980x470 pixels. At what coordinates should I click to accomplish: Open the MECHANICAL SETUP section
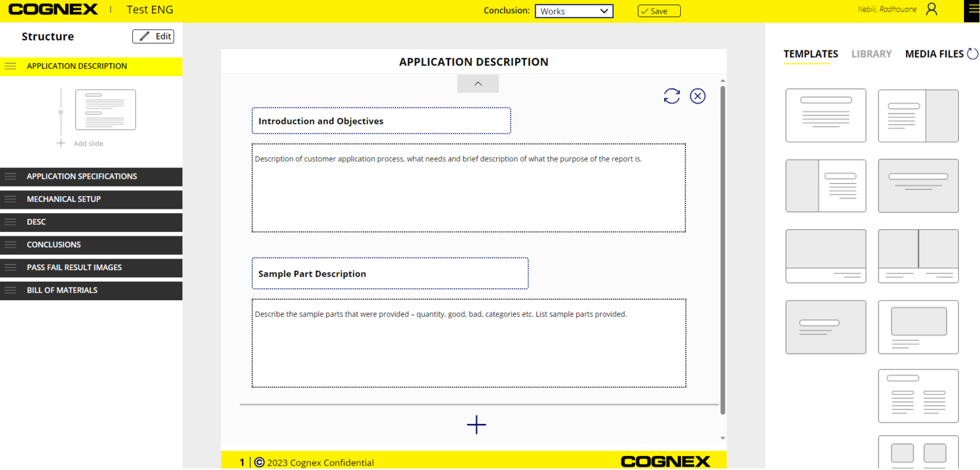click(x=91, y=199)
